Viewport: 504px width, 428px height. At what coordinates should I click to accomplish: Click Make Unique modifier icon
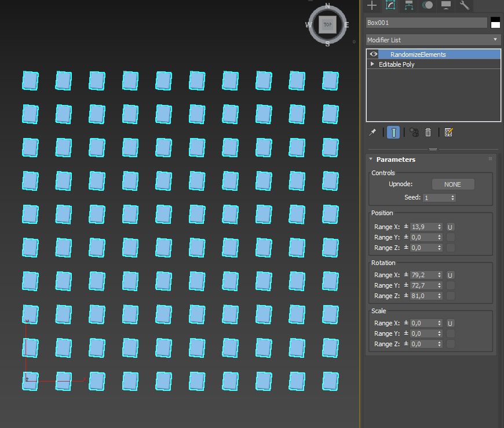414,132
